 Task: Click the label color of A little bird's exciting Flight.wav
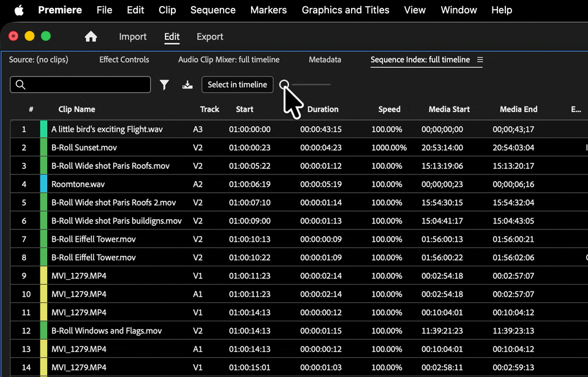coord(44,129)
